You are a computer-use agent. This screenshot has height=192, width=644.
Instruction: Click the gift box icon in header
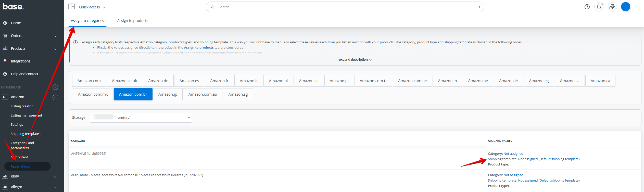[612, 7]
